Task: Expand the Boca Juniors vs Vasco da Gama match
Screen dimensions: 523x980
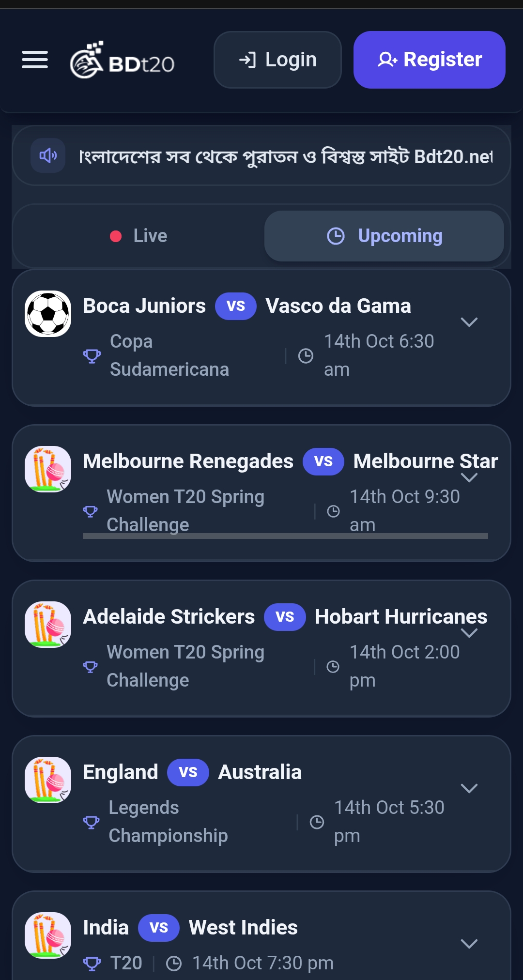Action: click(469, 322)
